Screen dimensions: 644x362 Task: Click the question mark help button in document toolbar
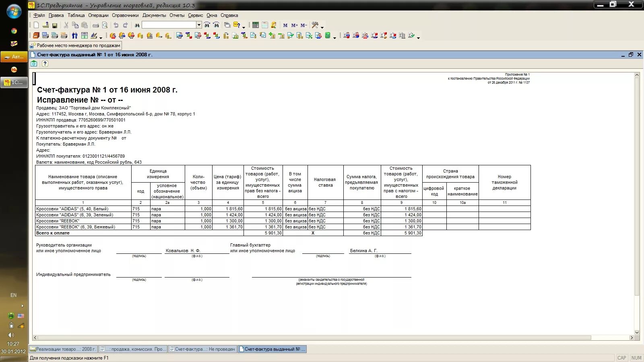pos(45,64)
